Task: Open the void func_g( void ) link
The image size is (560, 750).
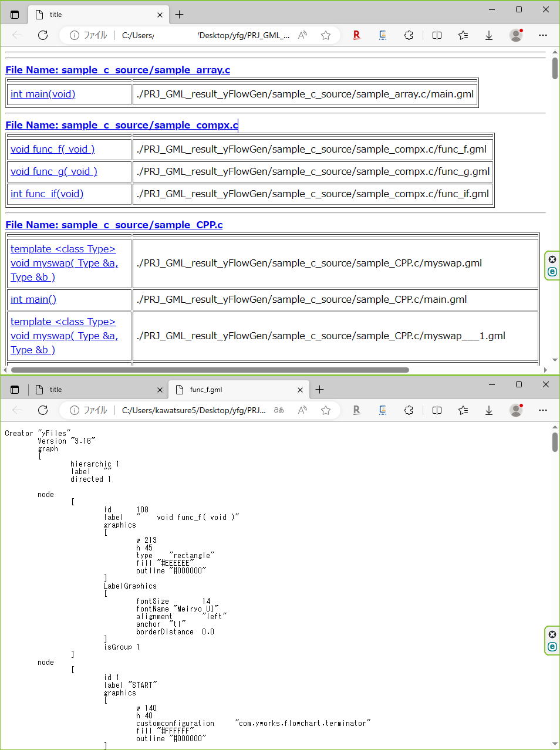Action: (x=54, y=171)
